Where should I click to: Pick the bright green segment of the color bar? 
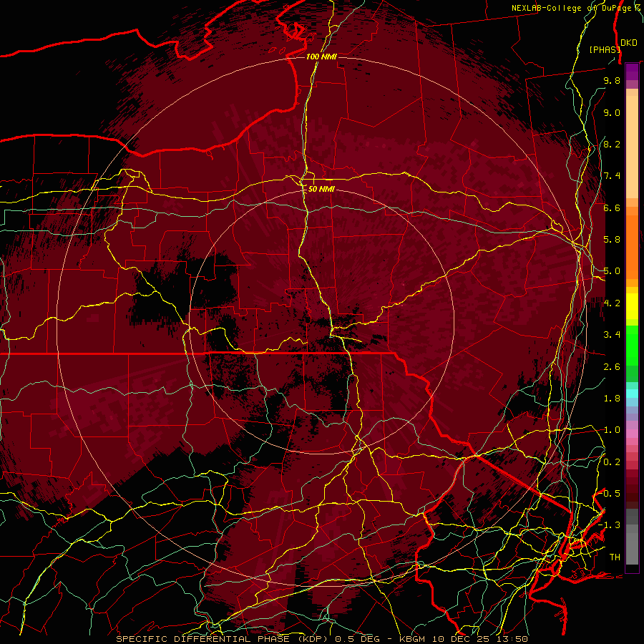(632, 346)
